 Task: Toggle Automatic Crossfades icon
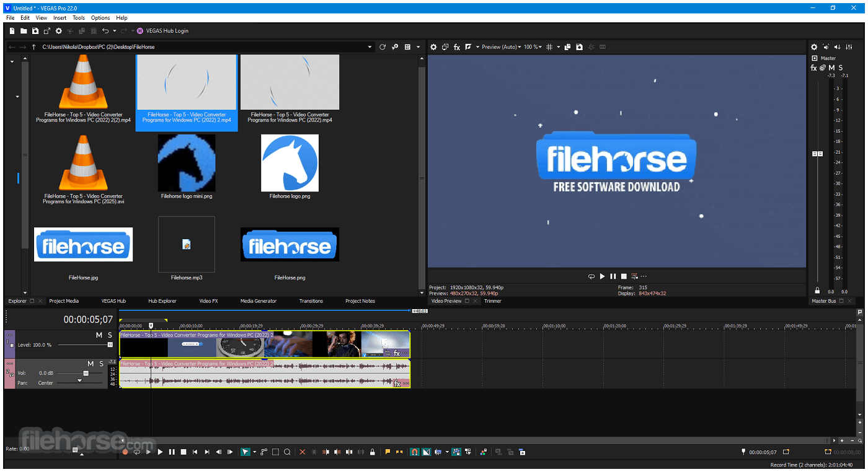pyautogui.click(x=427, y=452)
